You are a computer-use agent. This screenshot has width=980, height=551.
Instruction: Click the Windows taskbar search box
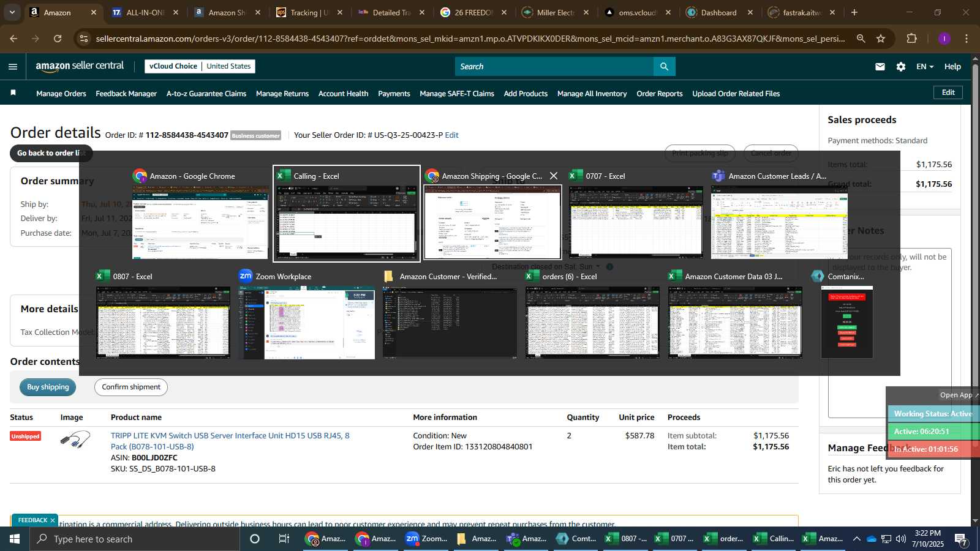click(135, 539)
